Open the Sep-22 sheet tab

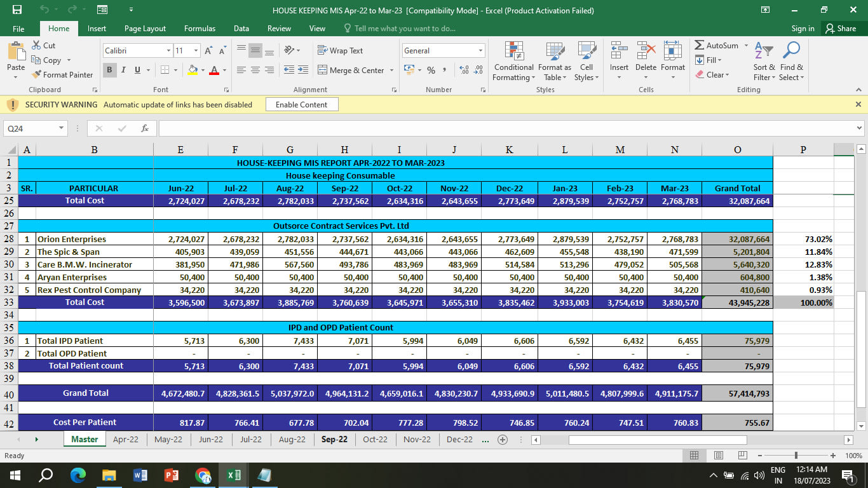[x=334, y=439]
